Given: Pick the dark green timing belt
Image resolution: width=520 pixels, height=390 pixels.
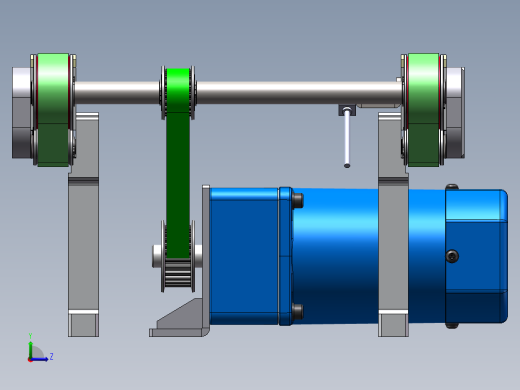Looking at the screenshot, I should [x=178, y=185].
